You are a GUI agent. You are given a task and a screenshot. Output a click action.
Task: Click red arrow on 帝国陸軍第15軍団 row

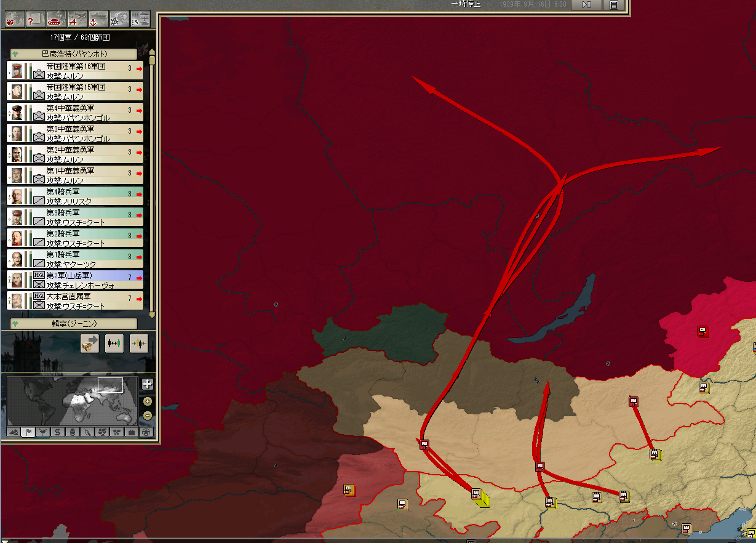(139, 89)
